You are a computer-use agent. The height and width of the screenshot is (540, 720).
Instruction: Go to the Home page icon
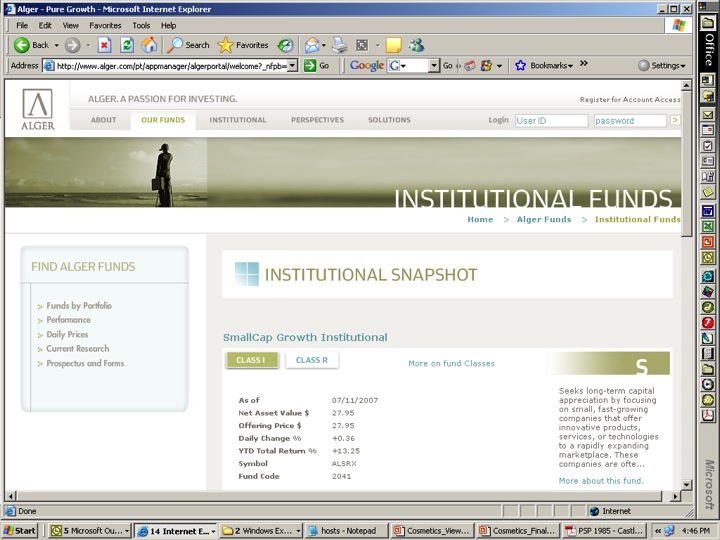tap(149, 45)
